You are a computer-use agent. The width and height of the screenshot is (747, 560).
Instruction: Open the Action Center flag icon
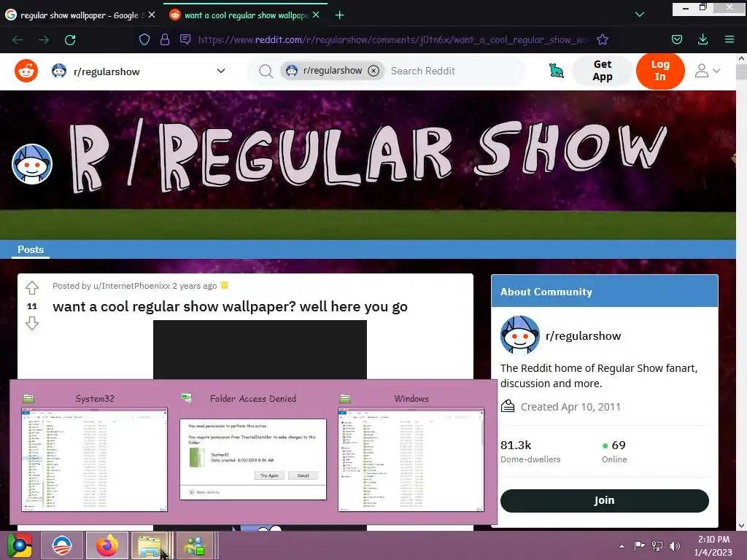[x=639, y=545]
